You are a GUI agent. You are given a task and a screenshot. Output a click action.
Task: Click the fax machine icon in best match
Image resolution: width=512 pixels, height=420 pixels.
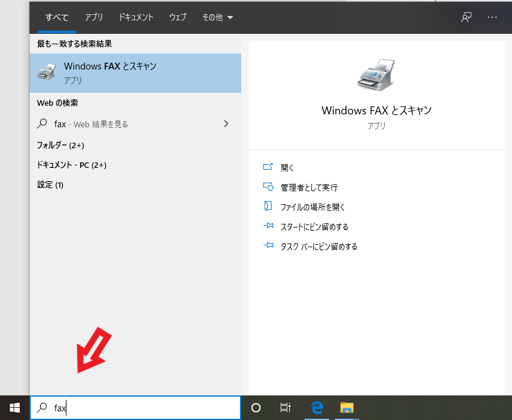(x=47, y=72)
